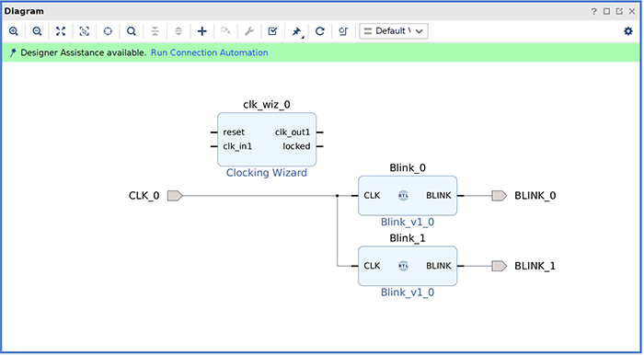Regenerate layout with the refresh icon
Viewport: 644px width, 355px height.
click(x=320, y=31)
